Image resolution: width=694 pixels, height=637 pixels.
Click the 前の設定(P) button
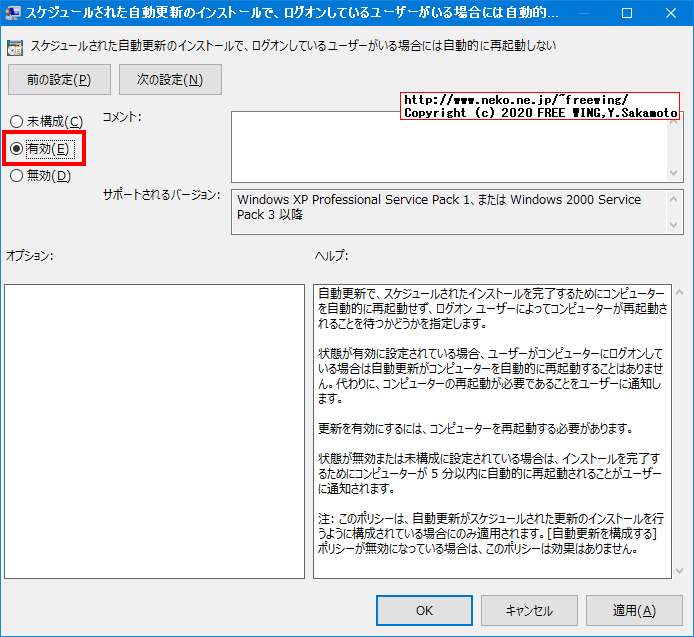pyautogui.click(x=59, y=80)
